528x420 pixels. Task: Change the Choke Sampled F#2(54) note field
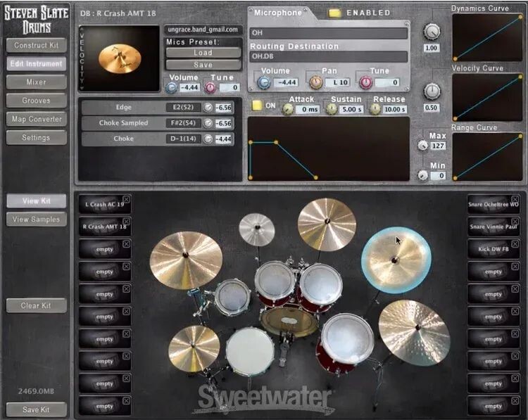coord(183,123)
